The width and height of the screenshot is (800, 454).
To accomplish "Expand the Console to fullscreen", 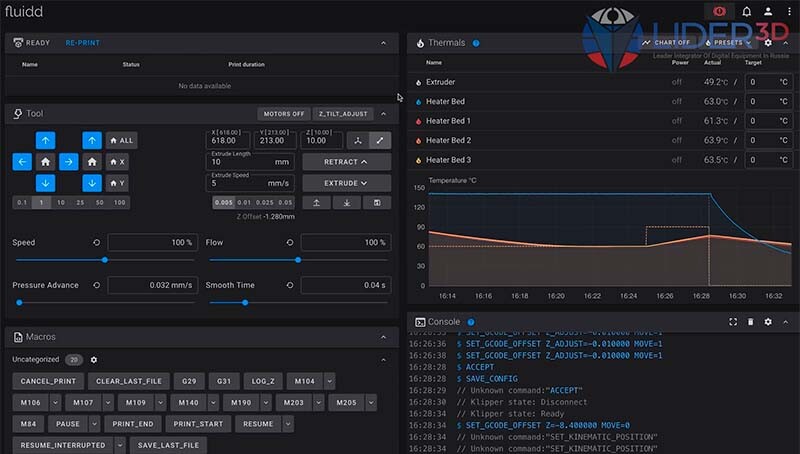I will [x=732, y=322].
